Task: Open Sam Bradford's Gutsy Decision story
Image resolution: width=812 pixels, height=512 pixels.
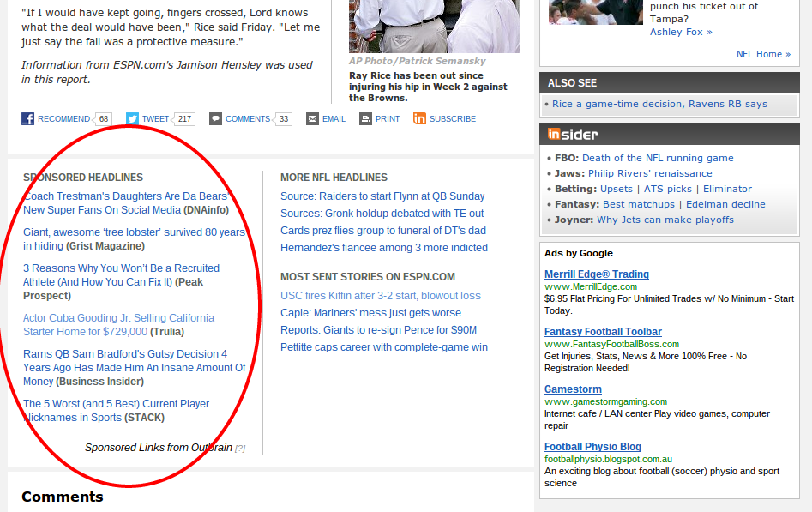Action: (134, 367)
